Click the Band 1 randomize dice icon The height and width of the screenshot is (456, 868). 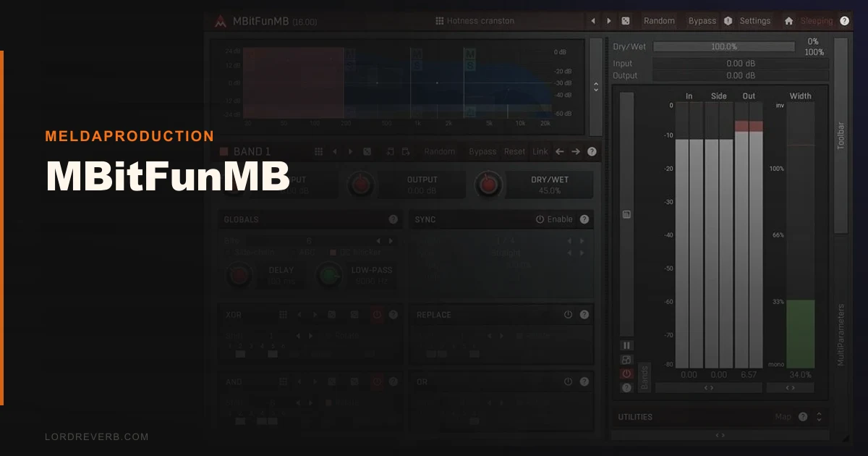click(x=367, y=151)
